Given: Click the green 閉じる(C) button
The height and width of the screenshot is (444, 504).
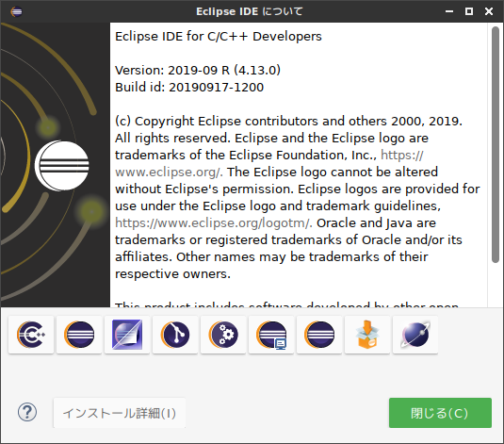Looking at the screenshot, I should pyautogui.click(x=440, y=413).
